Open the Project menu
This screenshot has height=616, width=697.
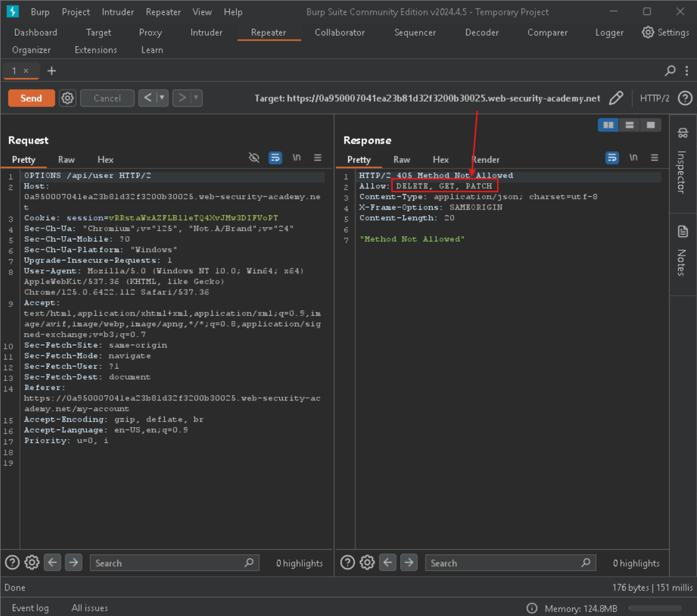pyautogui.click(x=76, y=12)
